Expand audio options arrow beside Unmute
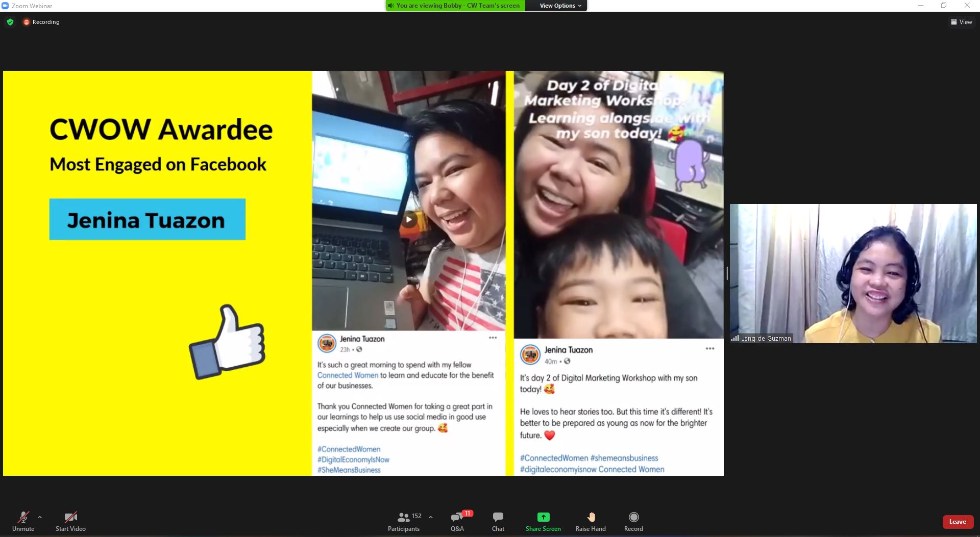This screenshot has width=980, height=537. coord(40,517)
